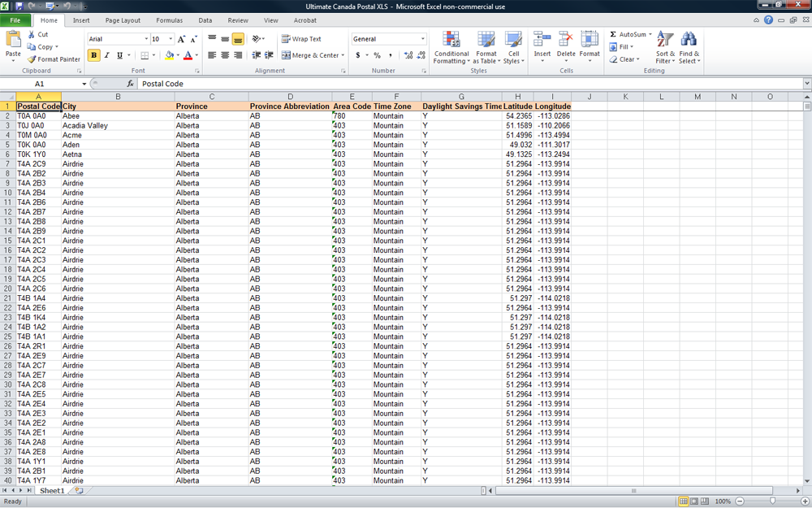Open Conditional Formatting menu
This screenshot has height=508, width=812.
(451, 47)
